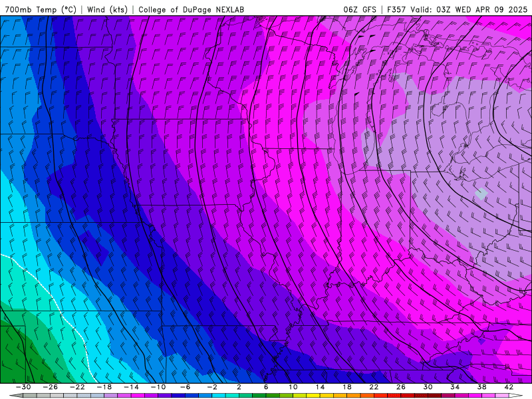Screen dimensions: 532x399
Task: Click the -30 tick label on color scale
Action: (23, 387)
